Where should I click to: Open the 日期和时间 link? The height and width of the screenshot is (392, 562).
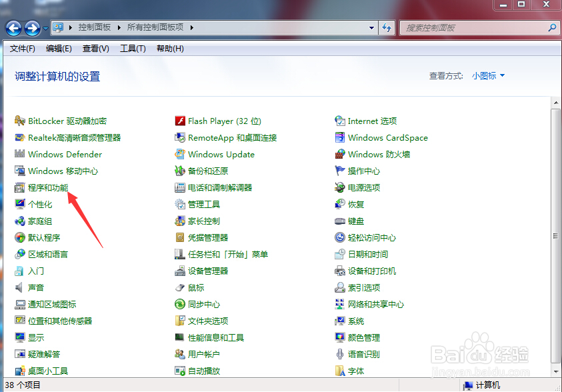tap(368, 254)
